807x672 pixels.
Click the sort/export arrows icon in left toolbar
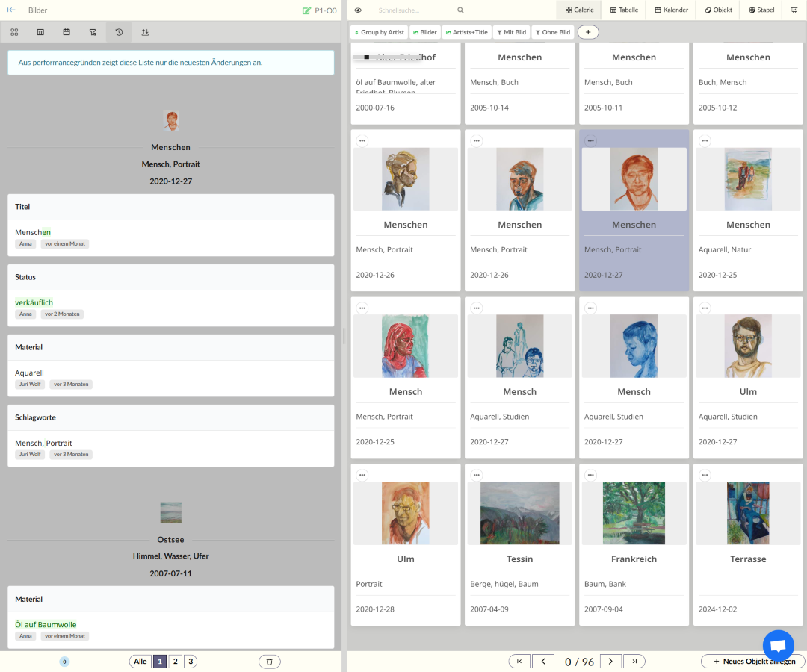point(145,32)
